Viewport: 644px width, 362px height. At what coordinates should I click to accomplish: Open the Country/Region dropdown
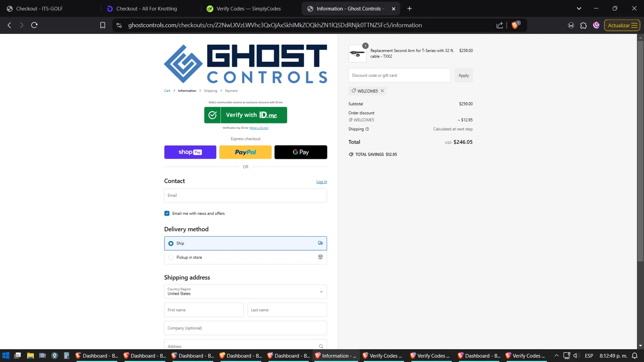[x=246, y=292]
